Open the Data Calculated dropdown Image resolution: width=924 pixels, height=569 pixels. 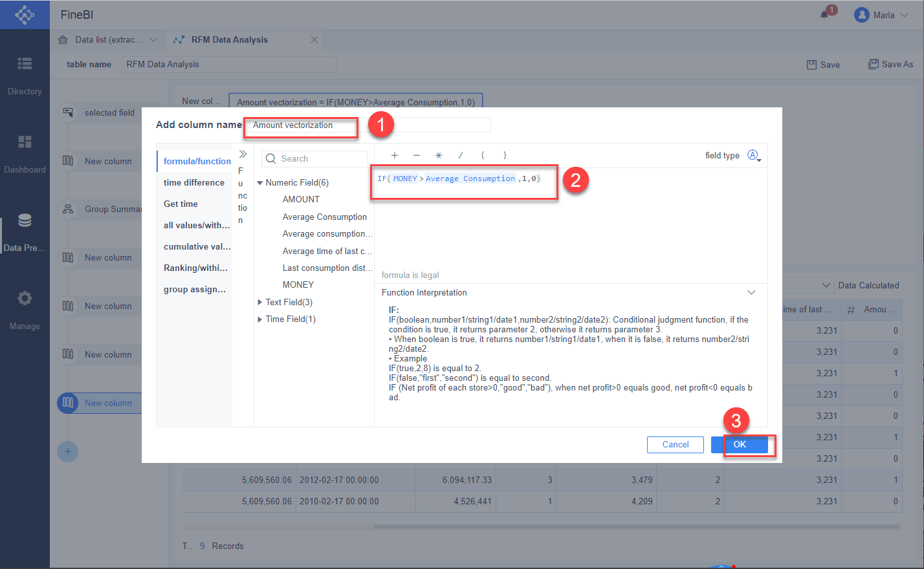coord(826,285)
